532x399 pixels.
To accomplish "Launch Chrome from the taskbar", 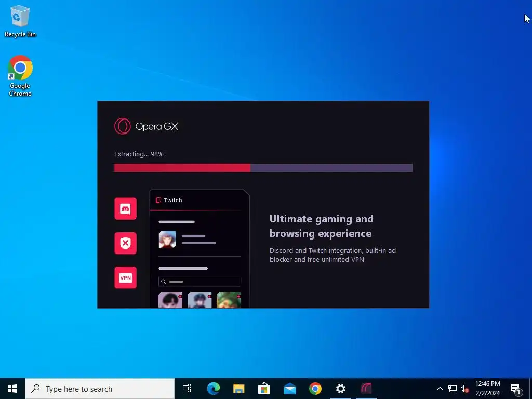I will point(315,389).
